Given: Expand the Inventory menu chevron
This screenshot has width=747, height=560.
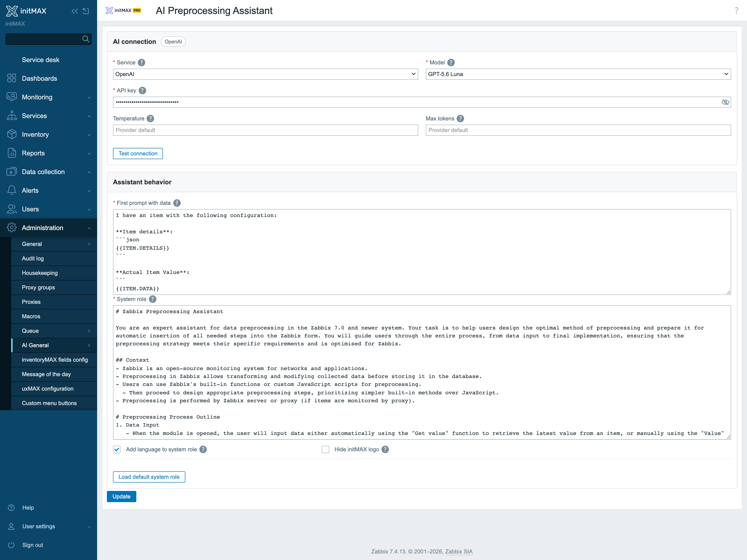Looking at the screenshot, I should 89,135.
